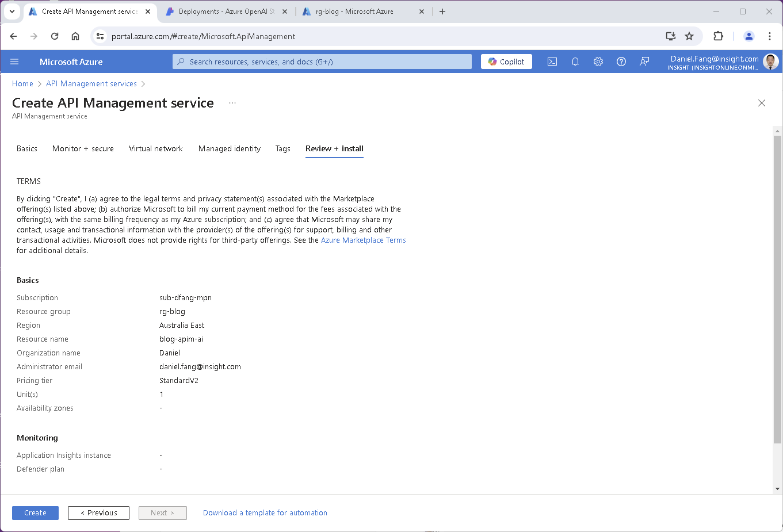The width and height of the screenshot is (783, 532).
Task: Open the Azure Marketplace Terms link
Action: pos(364,240)
